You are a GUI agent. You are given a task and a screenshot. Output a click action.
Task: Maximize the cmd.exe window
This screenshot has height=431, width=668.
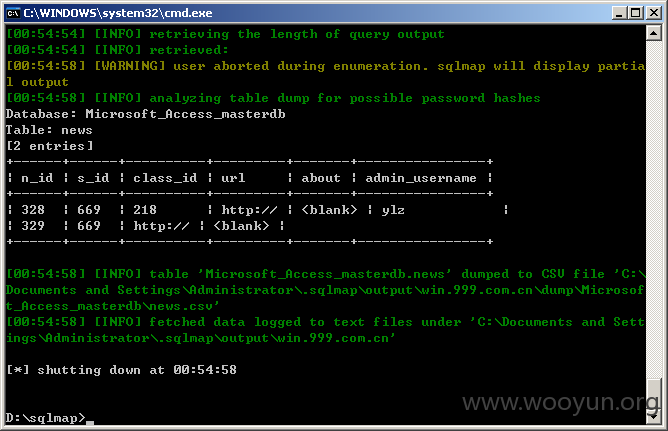coord(636,13)
